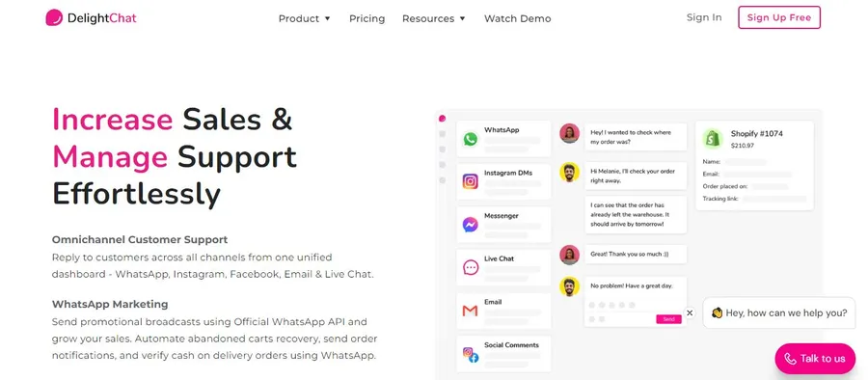Image resolution: width=868 pixels, height=380 pixels.
Task: Choose the Live Chat bubble icon
Action: coord(470,267)
